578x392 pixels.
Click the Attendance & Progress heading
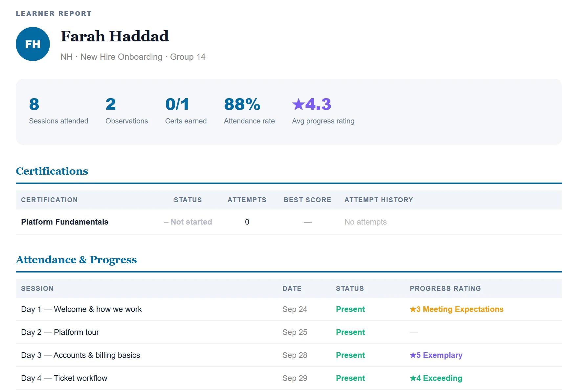(76, 260)
